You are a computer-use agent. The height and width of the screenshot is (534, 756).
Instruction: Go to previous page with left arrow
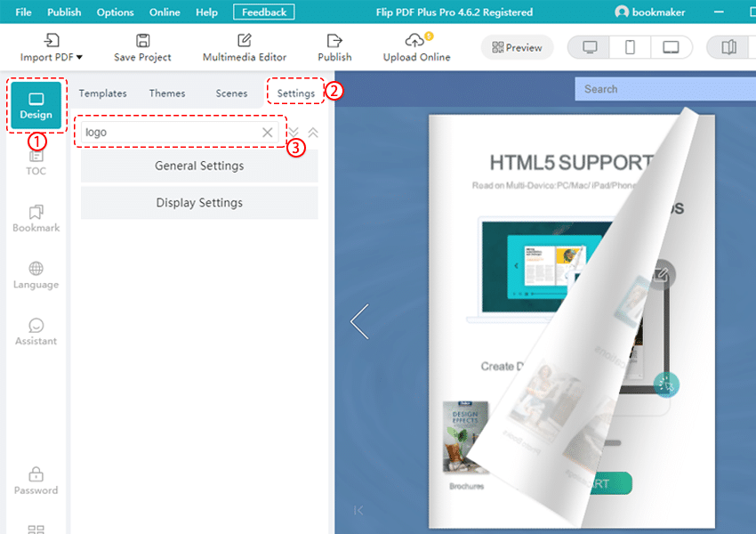359,321
